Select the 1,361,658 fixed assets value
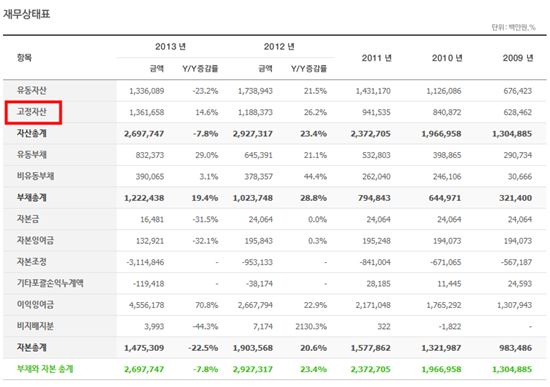Image resolution: width=550 pixels, height=387 pixels. (x=147, y=113)
